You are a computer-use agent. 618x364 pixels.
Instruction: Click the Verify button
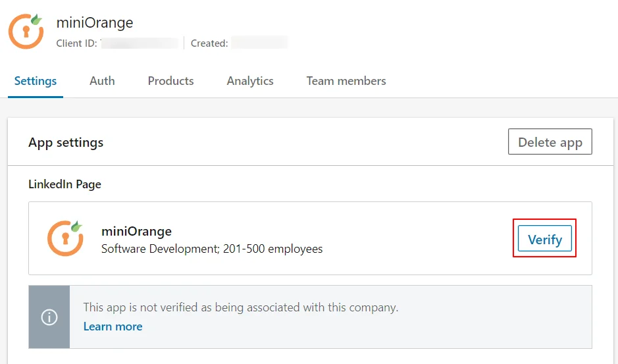pos(544,239)
